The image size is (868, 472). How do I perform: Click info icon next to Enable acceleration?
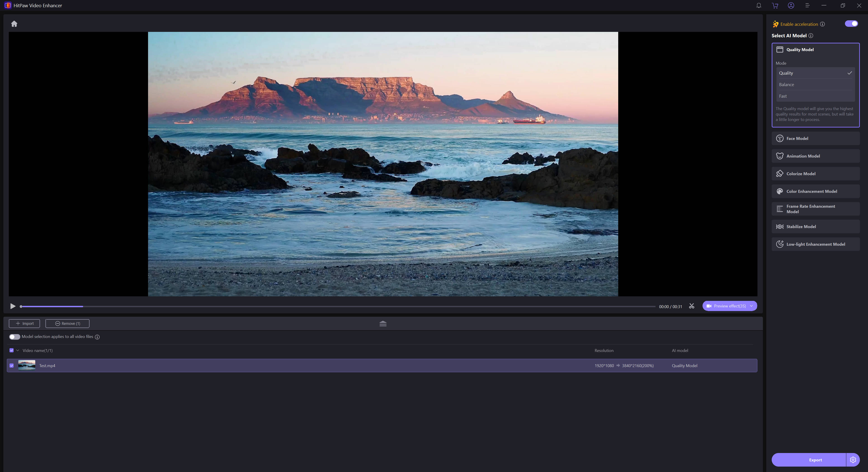[x=822, y=24]
